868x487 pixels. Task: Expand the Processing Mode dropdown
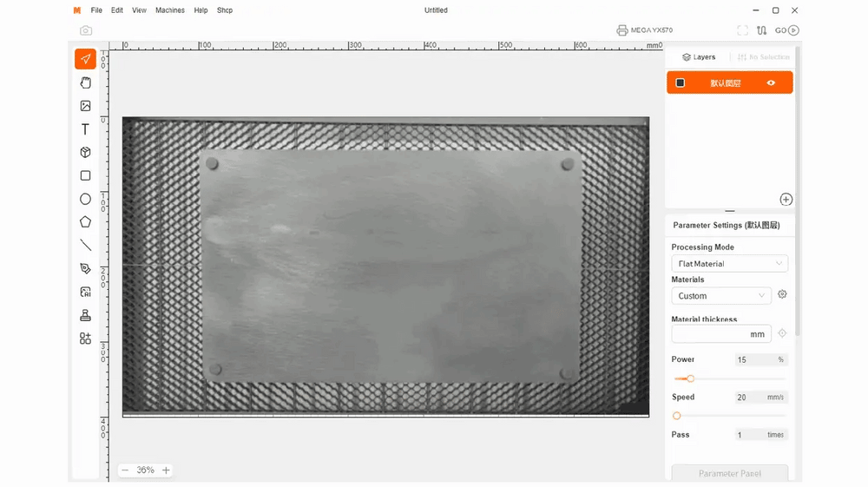tap(729, 263)
